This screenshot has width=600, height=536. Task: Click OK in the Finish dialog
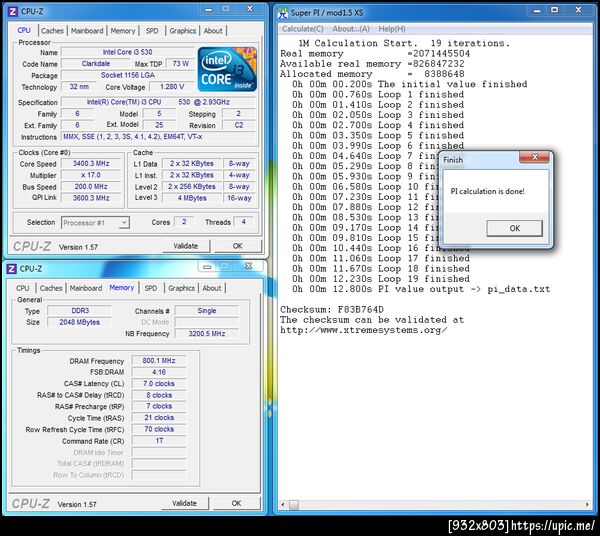click(514, 228)
